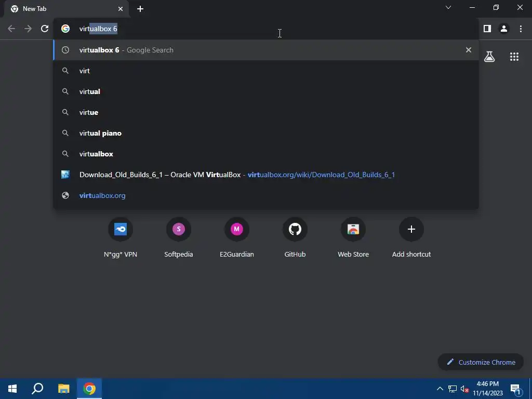Open the virtualbox.org suggestion

coord(265,195)
